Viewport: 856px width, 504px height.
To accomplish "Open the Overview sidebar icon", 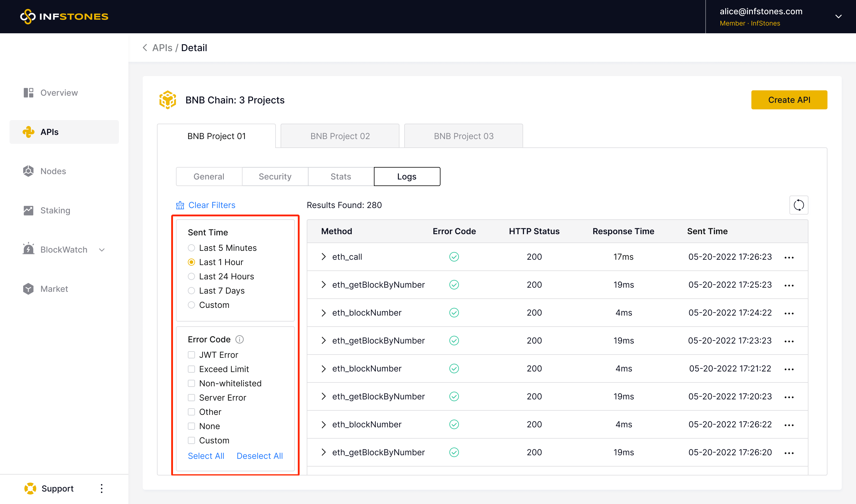I will [29, 93].
